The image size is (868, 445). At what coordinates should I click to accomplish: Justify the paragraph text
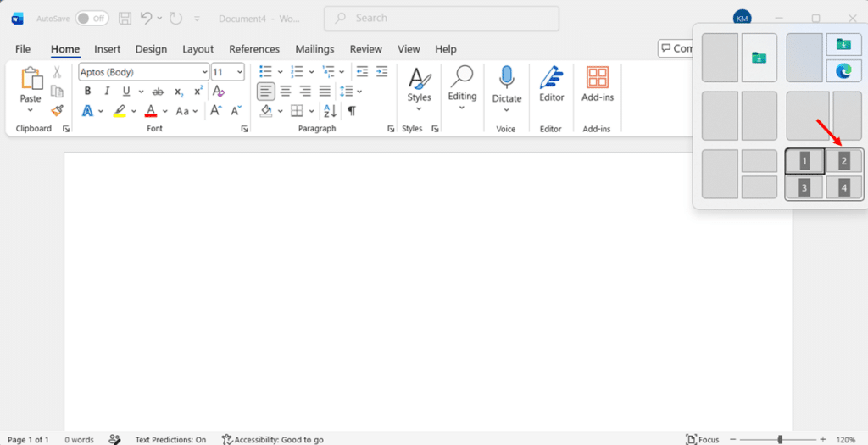(x=325, y=92)
